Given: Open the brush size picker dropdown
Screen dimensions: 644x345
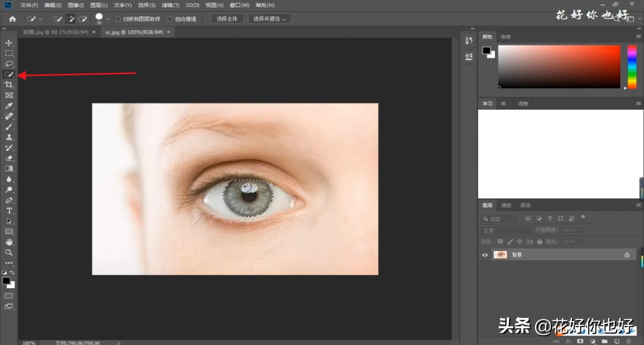Looking at the screenshot, I should [x=108, y=19].
